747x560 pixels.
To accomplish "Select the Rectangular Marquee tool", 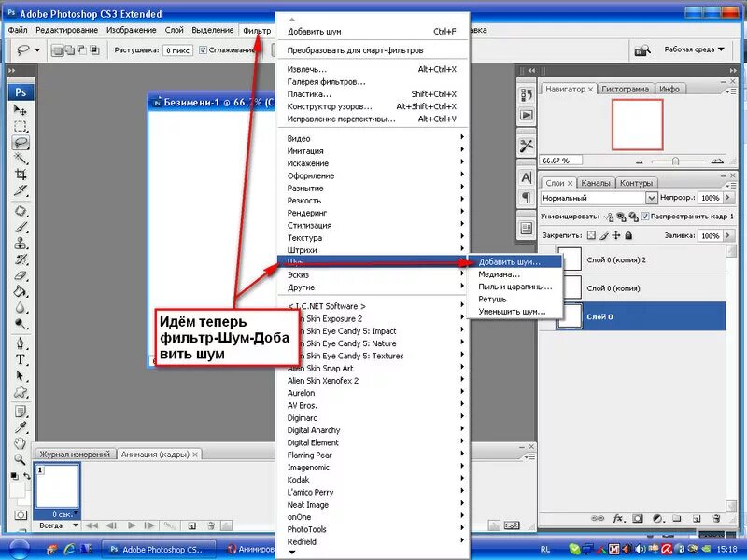I will (x=20, y=126).
